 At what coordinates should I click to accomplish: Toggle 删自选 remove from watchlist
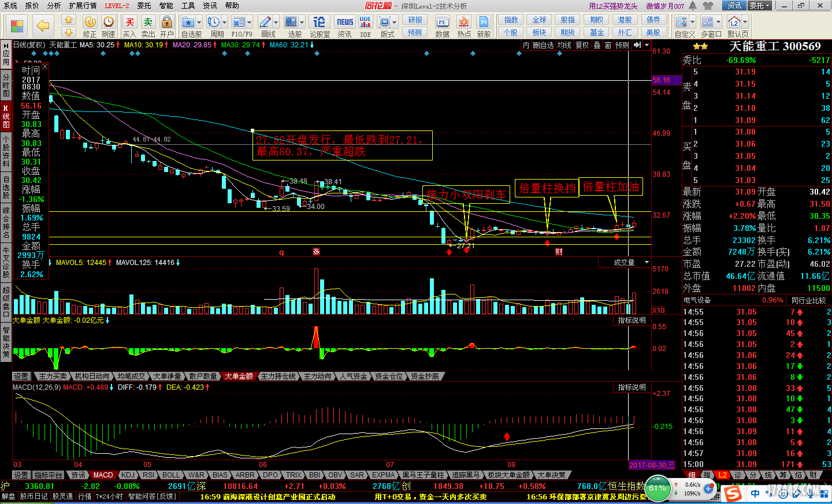pyautogui.click(x=543, y=45)
